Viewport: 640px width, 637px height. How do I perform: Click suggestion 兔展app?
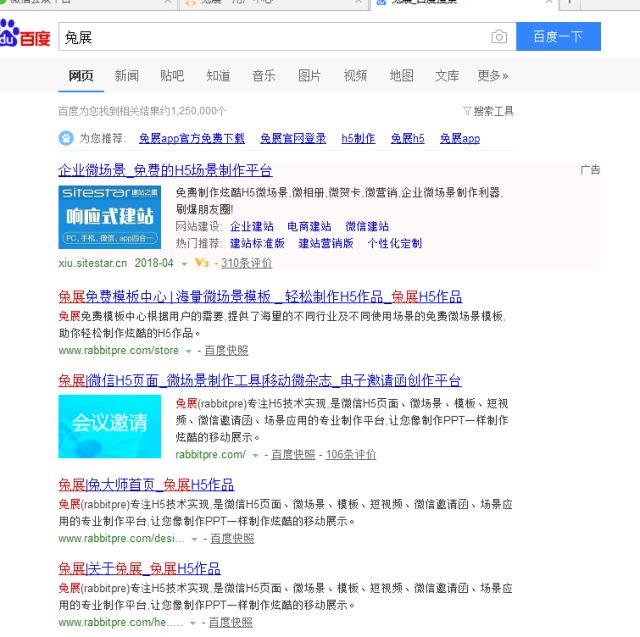(x=460, y=138)
